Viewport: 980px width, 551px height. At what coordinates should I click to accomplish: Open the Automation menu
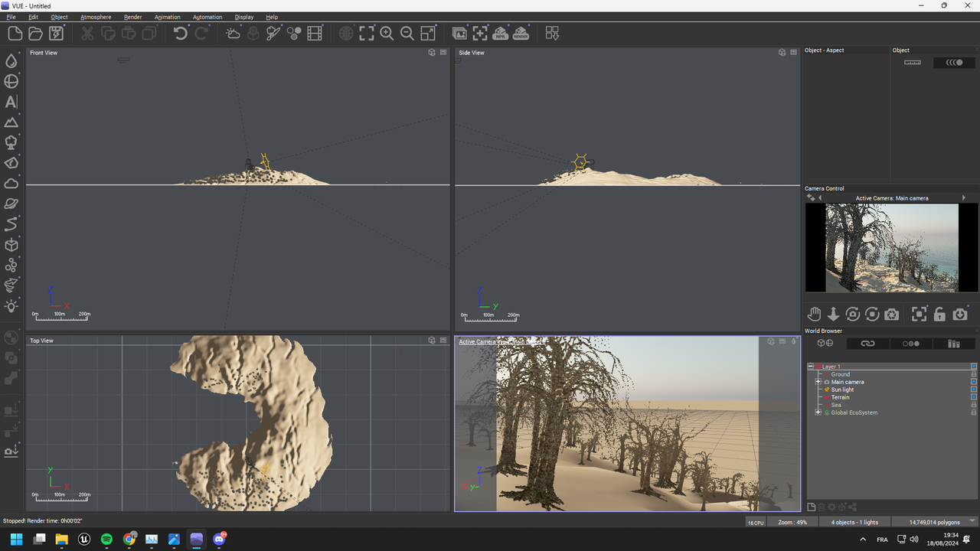coord(207,17)
